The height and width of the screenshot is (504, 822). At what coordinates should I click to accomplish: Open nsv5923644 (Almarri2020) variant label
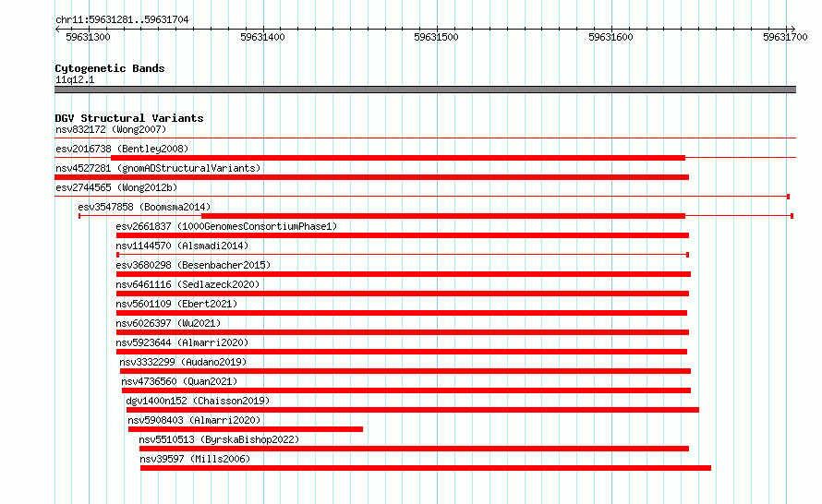pyautogui.click(x=182, y=342)
